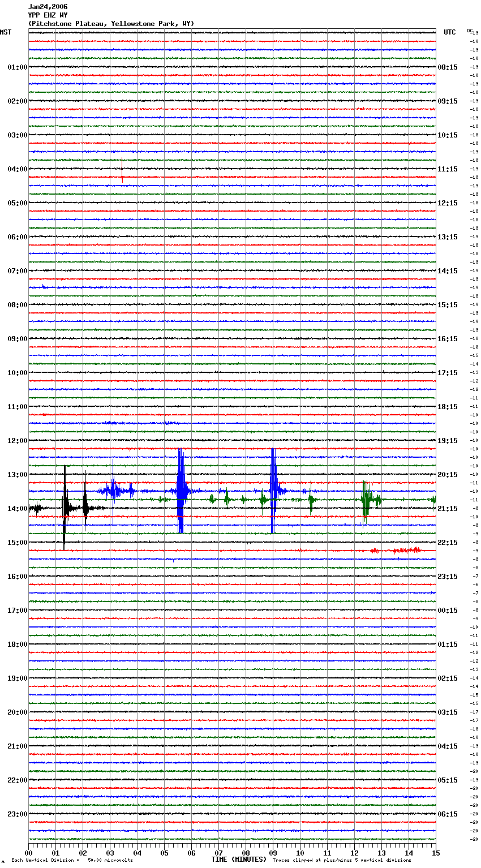481x868 pixels.
Task: Select the 23:00 MST time label
Action: click(x=17, y=814)
